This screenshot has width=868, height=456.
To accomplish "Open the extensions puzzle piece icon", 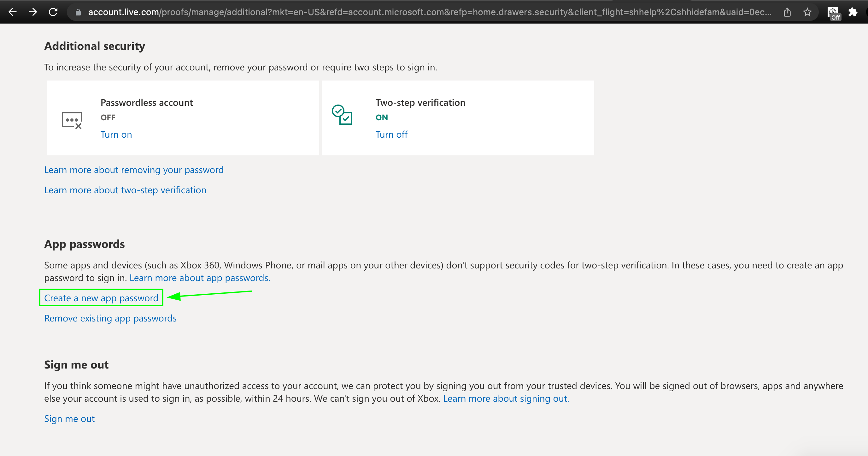I will point(853,13).
